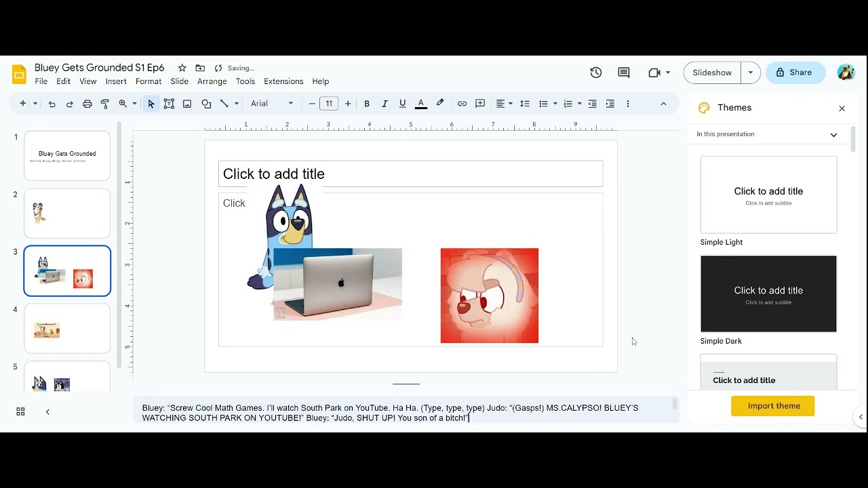Open the Extensions menu
868x488 pixels.
283,81
